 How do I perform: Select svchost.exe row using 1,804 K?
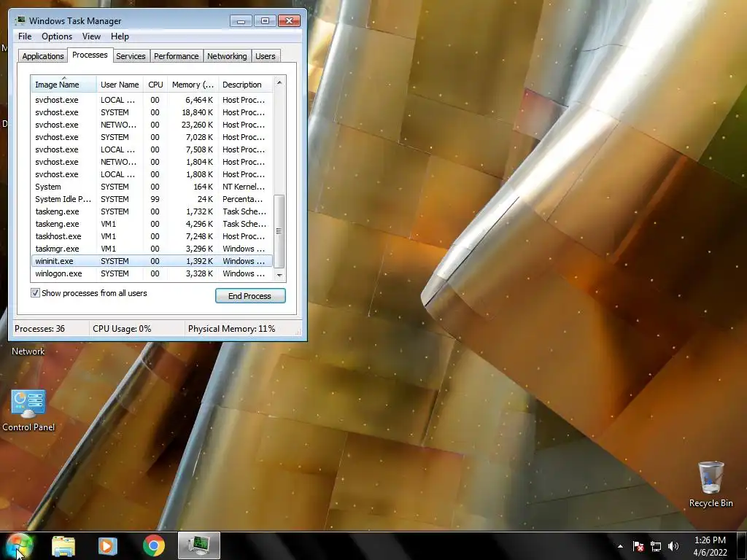tap(152, 162)
